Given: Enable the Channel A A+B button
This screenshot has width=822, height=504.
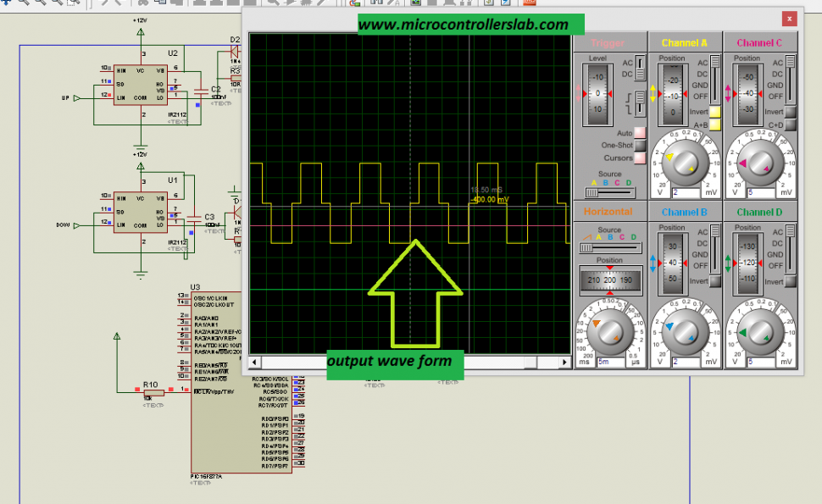Looking at the screenshot, I should [x=715, y=125].
